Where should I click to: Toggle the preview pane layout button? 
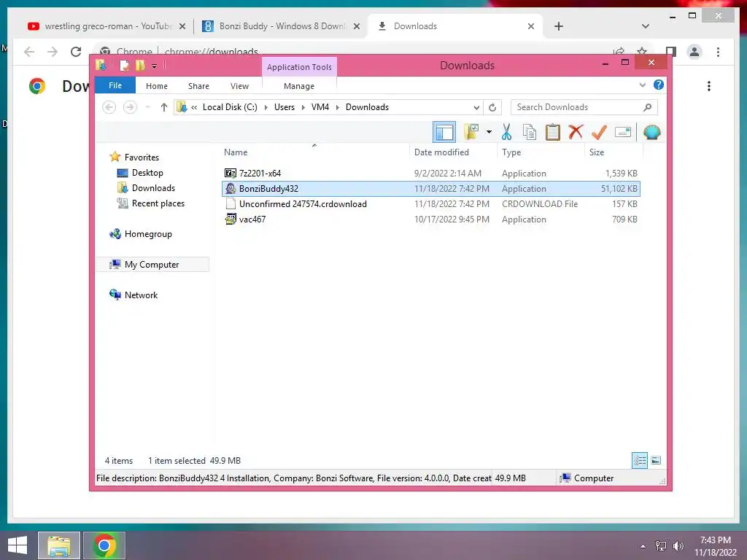point(444,132)
